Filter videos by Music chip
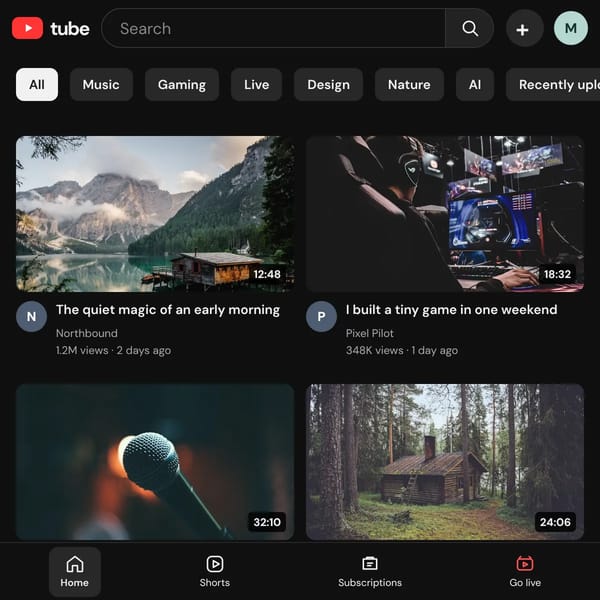 click(x=101, y=85)
